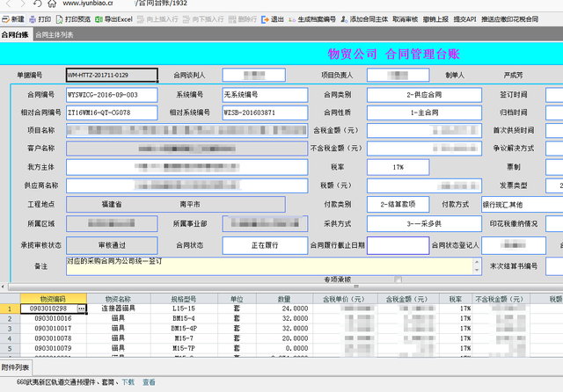
Task: Select the 附件列表 tab
Action: tap(16, 367)
